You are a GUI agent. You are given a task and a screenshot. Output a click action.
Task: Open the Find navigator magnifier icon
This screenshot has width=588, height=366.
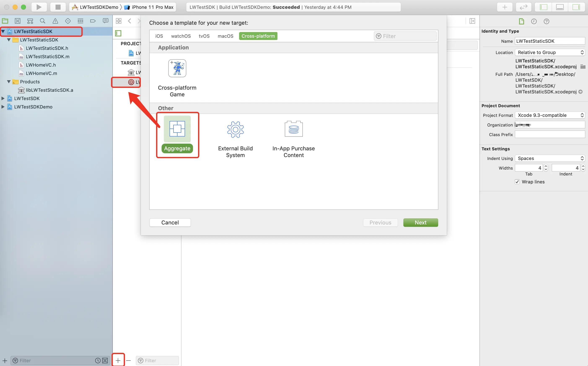43,21
